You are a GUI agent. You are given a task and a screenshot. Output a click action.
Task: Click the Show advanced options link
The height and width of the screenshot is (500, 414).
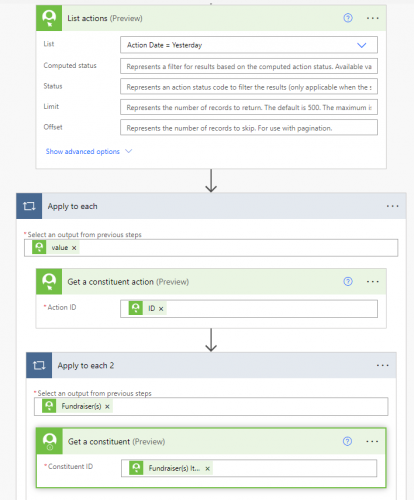pos(82,151)
